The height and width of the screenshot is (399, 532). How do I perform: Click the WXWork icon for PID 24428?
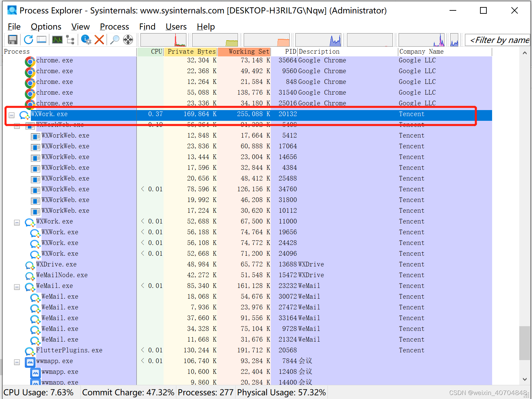pos(35,244)
